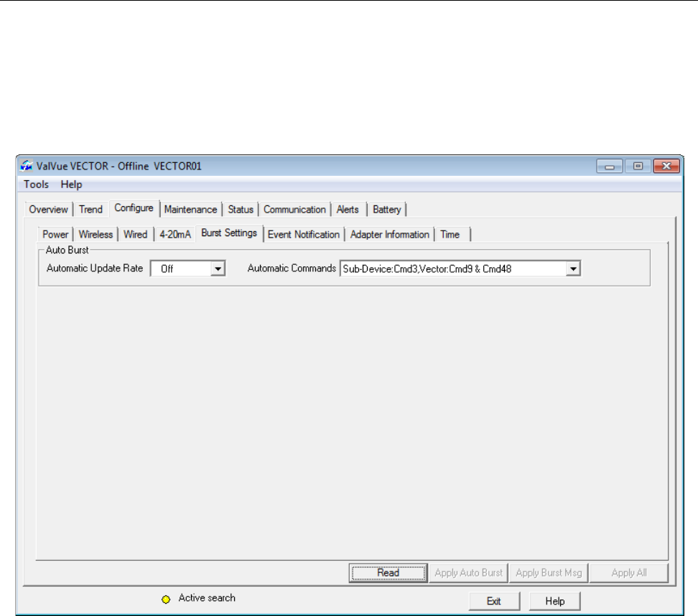698x616 pixels.
Task: Open the Event Notification sub-tab
Action: tap(304, 234)
